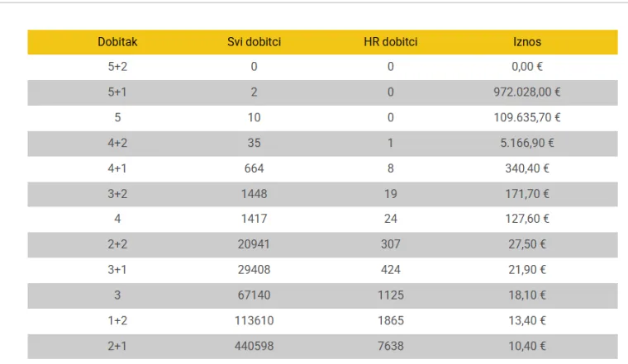Select the 1417 winners count cell
Screen dimensions: 628x364
(254, 220)
